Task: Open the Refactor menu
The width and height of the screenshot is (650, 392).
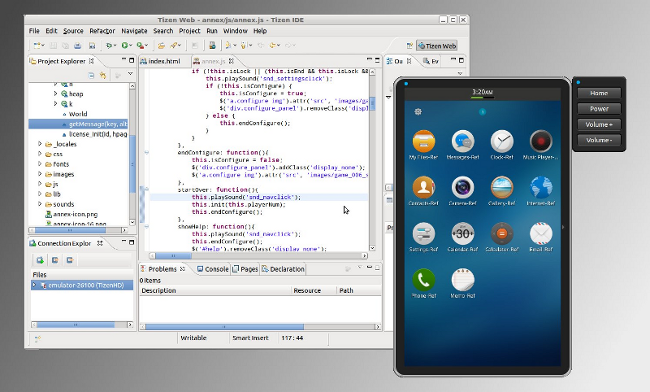Action: pyautogui.click(x=102, y=31)
